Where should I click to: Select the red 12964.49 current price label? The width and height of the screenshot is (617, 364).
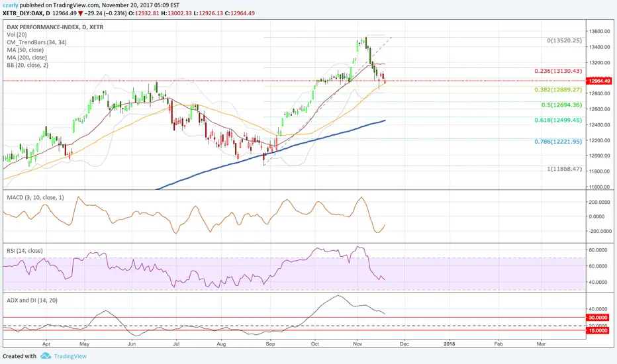click(598, 81)
